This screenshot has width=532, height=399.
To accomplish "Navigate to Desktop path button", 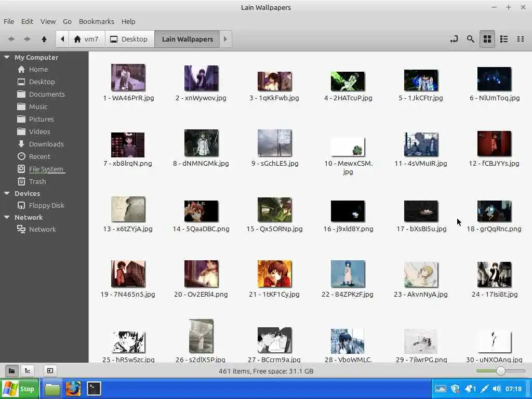I will [x=129, y=39].
